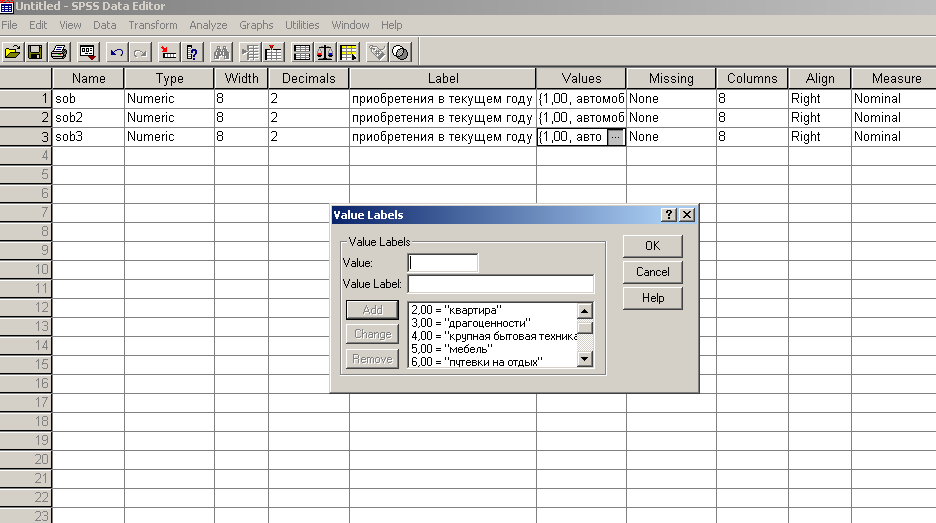Click the Change button
This screenshot has width=936, height=523.
(x=372, y=334)
